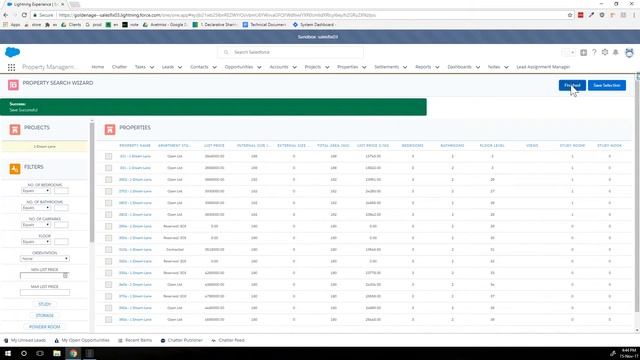Open Cortana search circle on taskbar
The image size is (640, 360).
(24, 353)
